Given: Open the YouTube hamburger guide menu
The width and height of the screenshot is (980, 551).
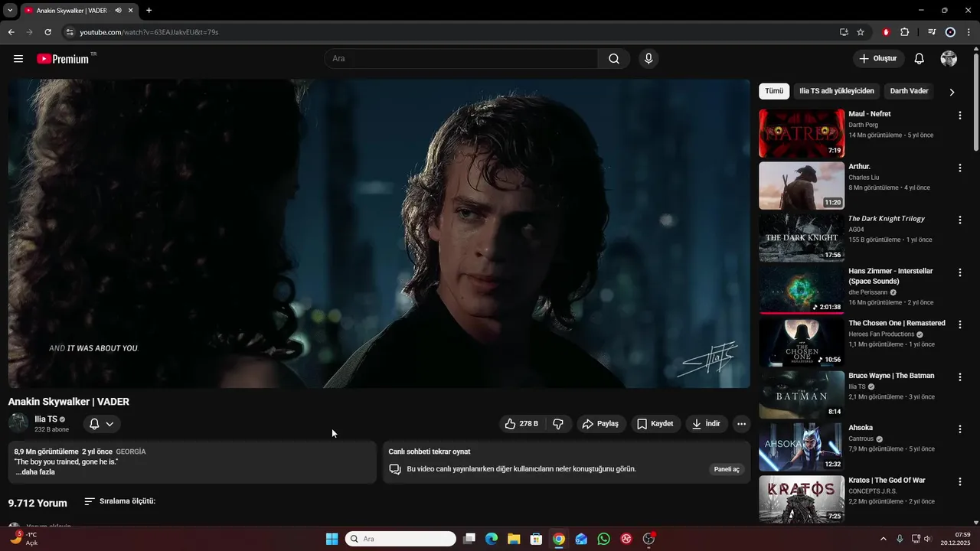Looking at the screenshot, I should pos(18,59).
